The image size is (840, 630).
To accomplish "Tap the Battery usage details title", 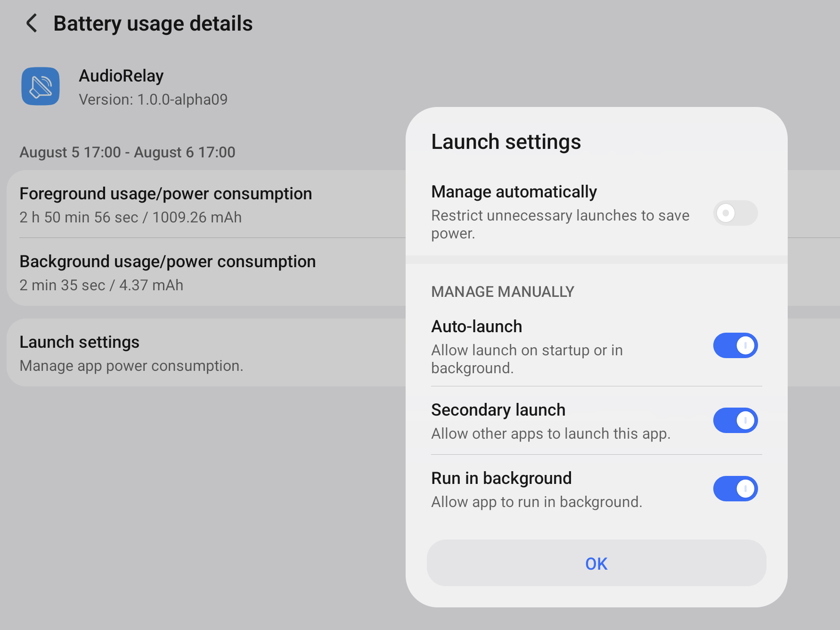I will [x=153, y=24].
